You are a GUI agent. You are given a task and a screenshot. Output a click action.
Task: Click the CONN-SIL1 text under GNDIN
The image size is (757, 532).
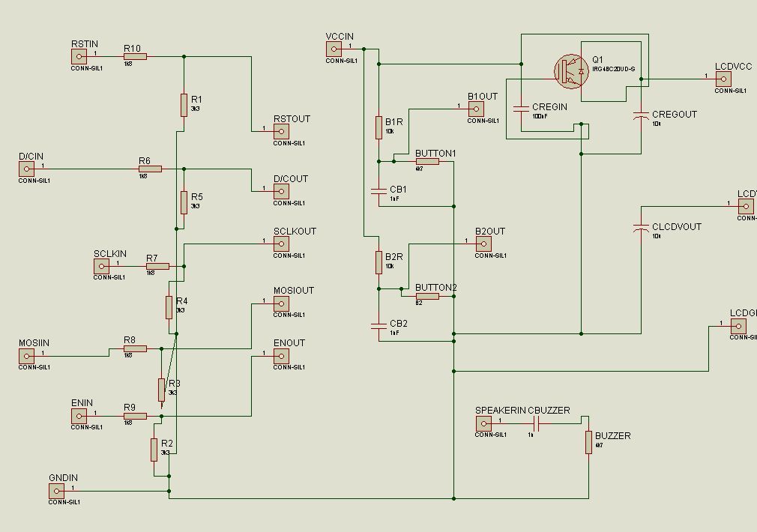pos(64,502)
